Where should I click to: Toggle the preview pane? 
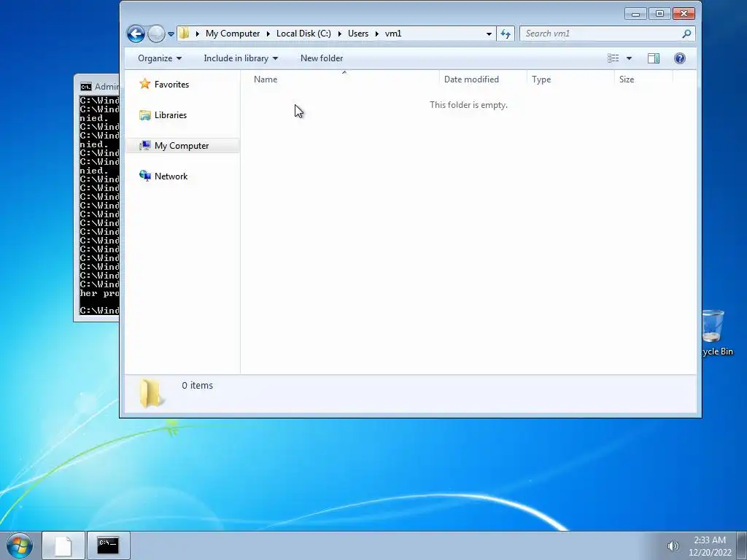pos(654,58)
